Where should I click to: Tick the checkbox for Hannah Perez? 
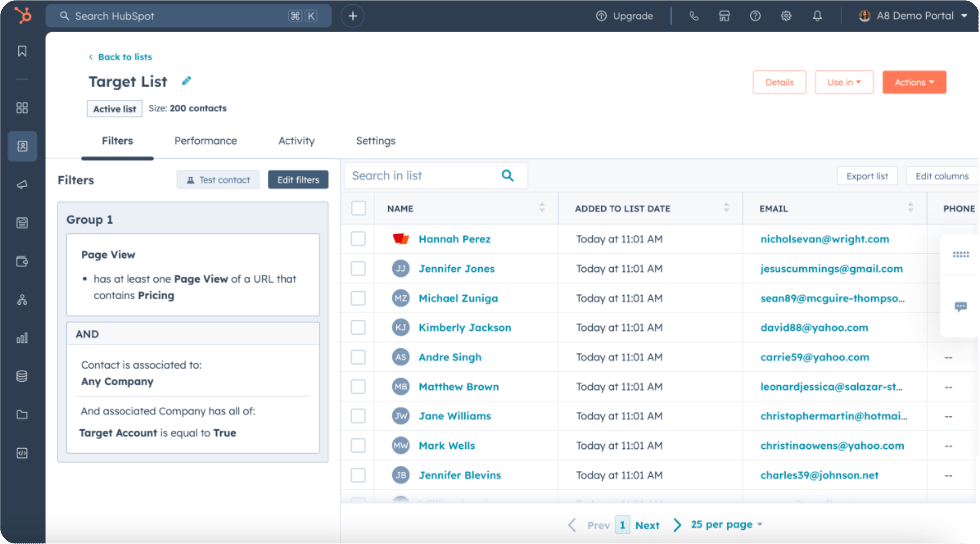tap(358, 239)
